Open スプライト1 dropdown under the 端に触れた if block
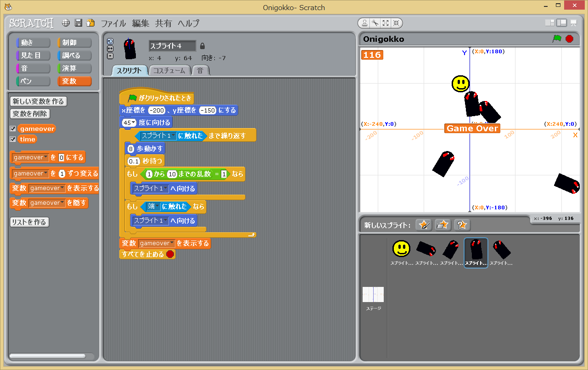The width and height of the screenshot is (588, 370). (x=151, y=221)
